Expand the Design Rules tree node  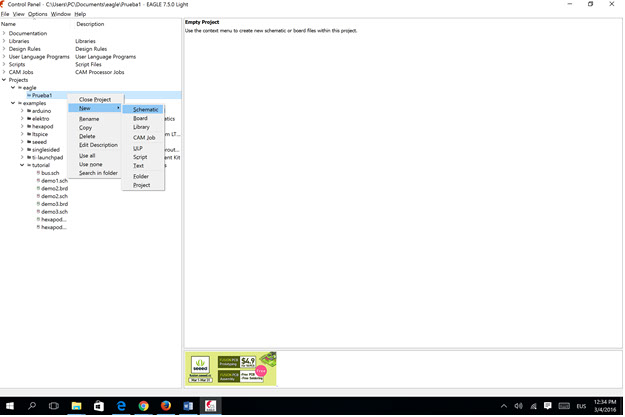(x=4, y=49)
